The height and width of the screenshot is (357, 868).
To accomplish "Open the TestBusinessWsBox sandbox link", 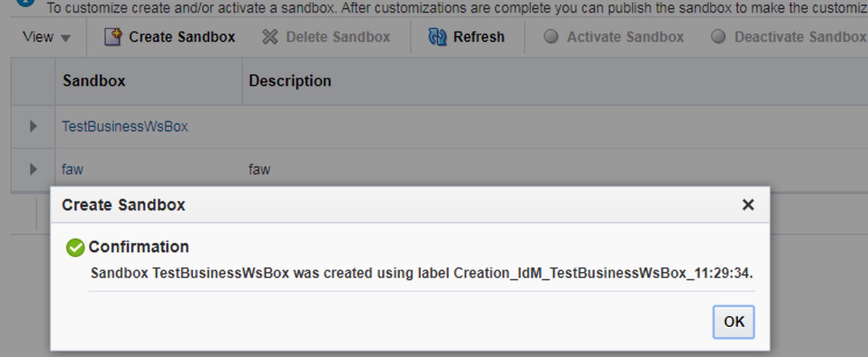I will tap(125, 126).
